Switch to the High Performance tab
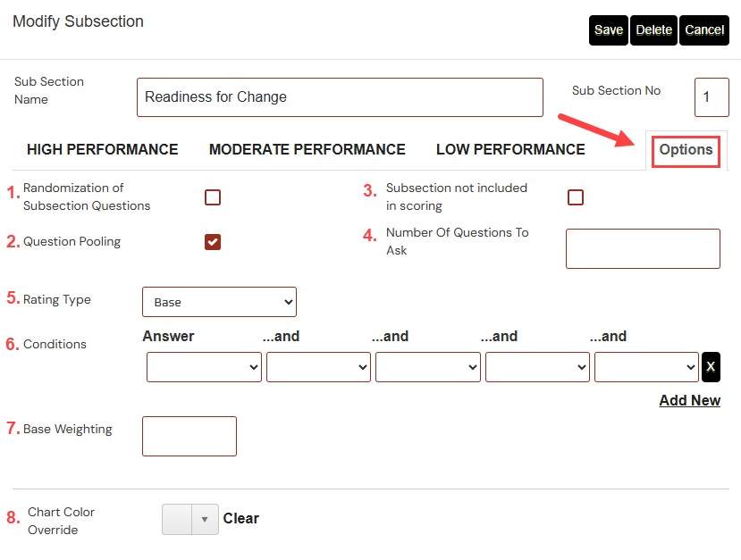Screen dimensions: 741x560 [103, 149]
